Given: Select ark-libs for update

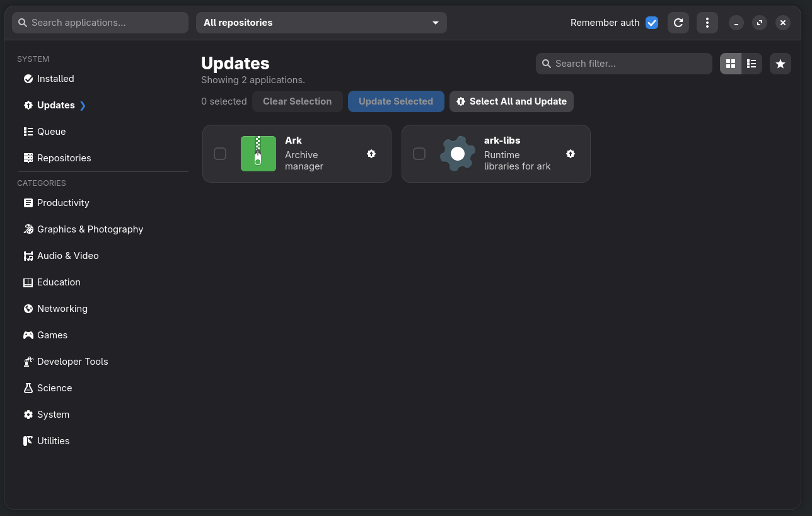Looking at the screenshot, I should click(x=419, y=153).
